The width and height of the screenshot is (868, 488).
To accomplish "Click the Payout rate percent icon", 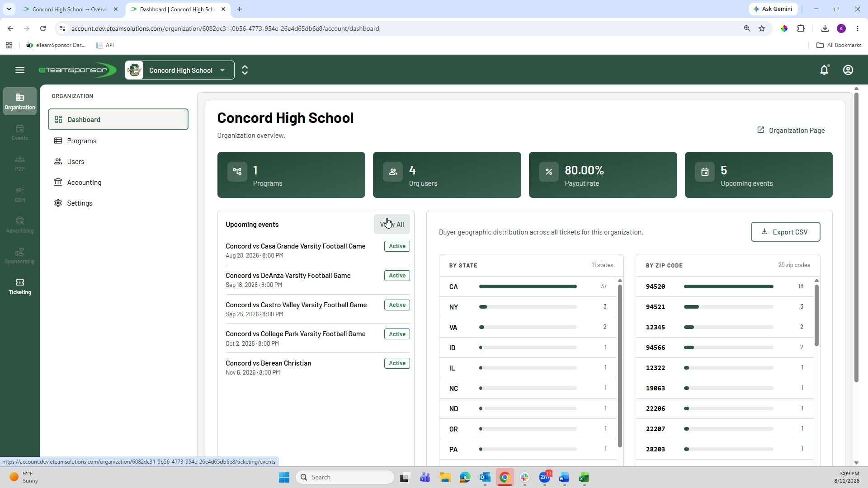I will 549,172.
